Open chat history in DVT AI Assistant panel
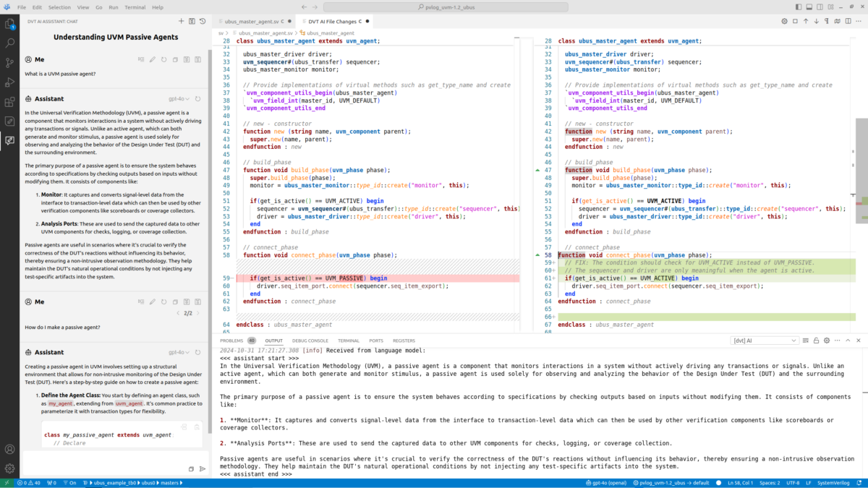The height and width of the screenshot is (488, 868). click(x=203, y=20)
